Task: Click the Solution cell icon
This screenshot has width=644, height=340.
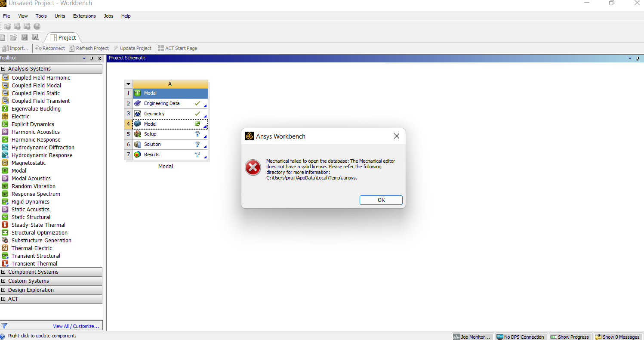Action: pos(138,144)
